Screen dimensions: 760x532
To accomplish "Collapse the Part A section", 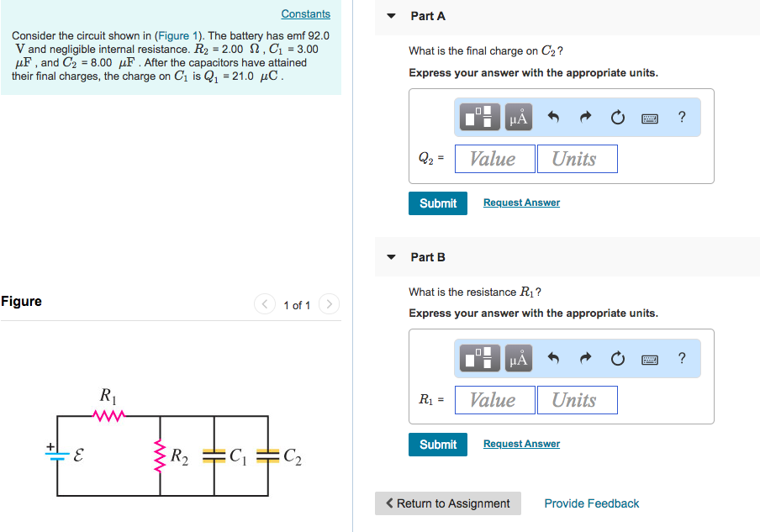I will click(x=390, y=16).
